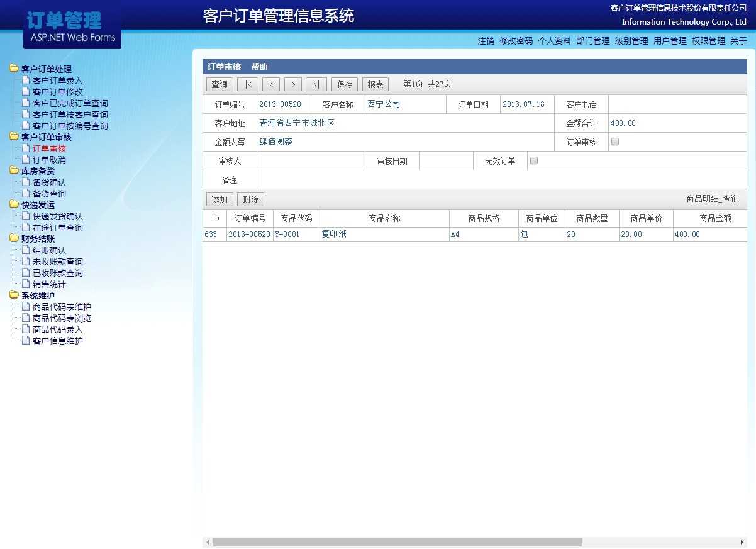
Task: Click the 客户订单处理 folder icon
Action: click(14, 69)
